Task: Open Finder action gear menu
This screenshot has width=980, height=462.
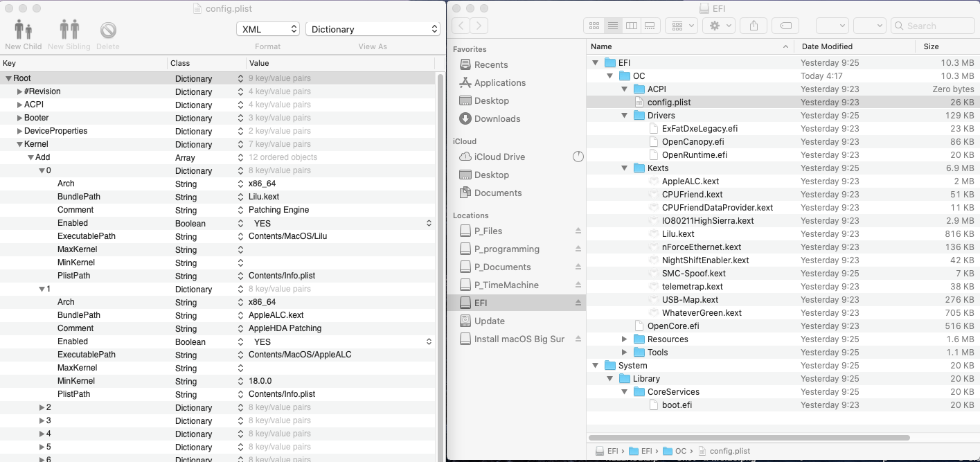Action: click(718, 26)
